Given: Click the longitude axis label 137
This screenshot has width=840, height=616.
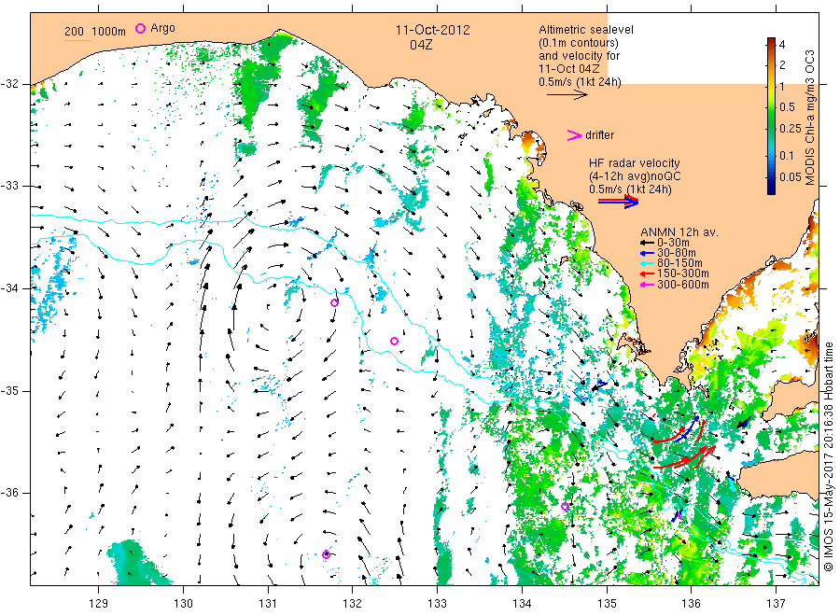Looking at the screenshot, I should [776, 604].
